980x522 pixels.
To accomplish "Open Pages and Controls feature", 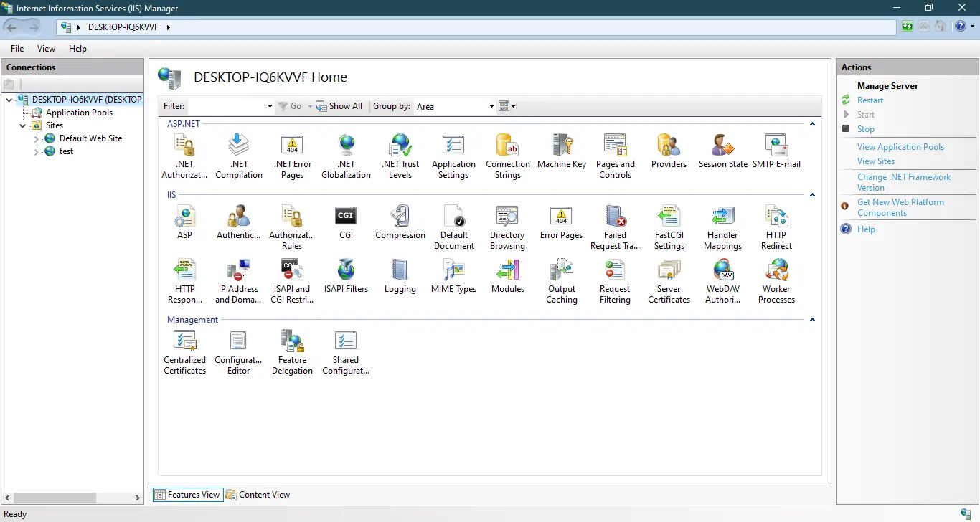I will (x=616, y=156).
